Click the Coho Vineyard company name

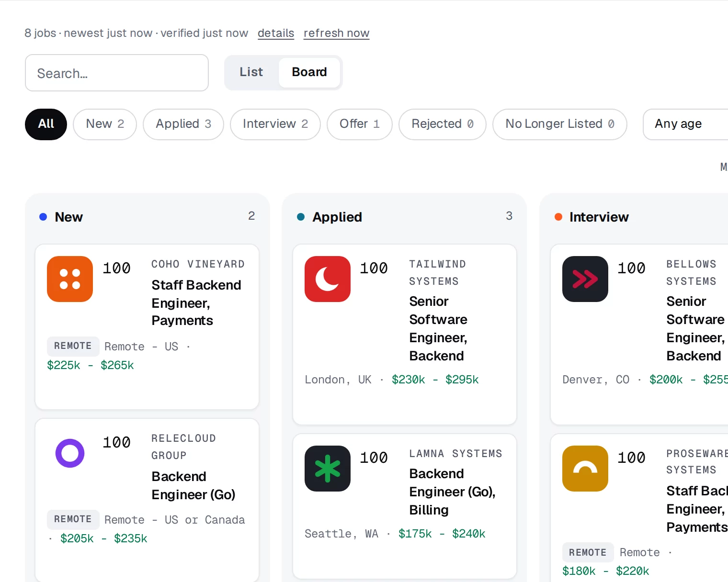point(198,264)
